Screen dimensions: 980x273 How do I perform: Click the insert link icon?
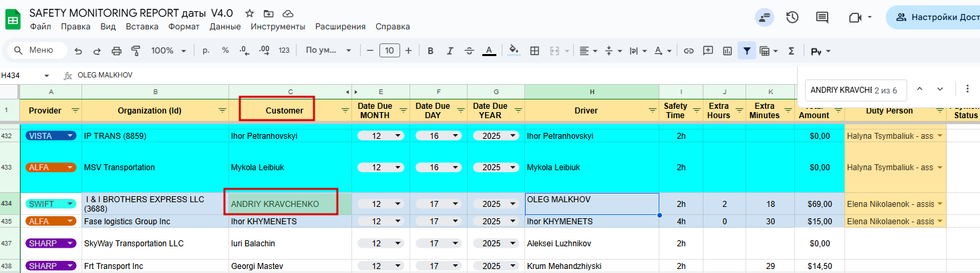688,51
